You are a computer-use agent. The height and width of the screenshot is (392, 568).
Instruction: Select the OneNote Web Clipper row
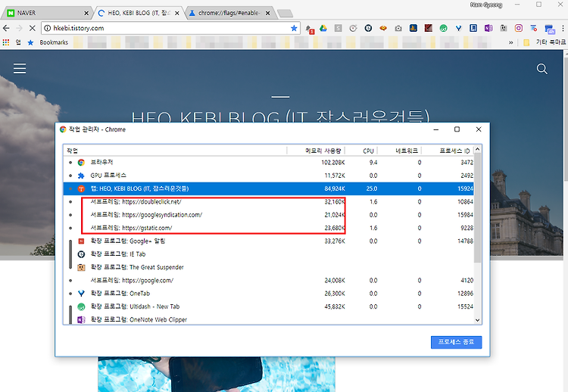[268, 319]
